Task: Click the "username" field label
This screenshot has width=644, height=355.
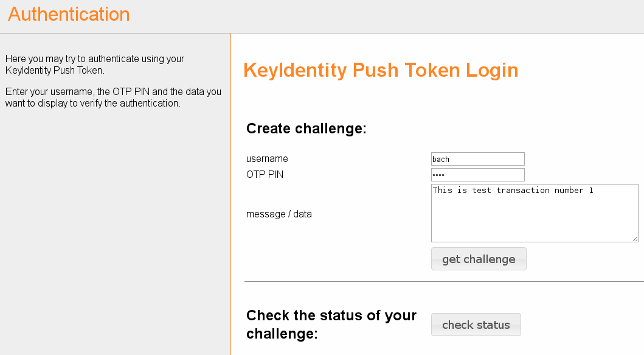Action: [267, 159]
